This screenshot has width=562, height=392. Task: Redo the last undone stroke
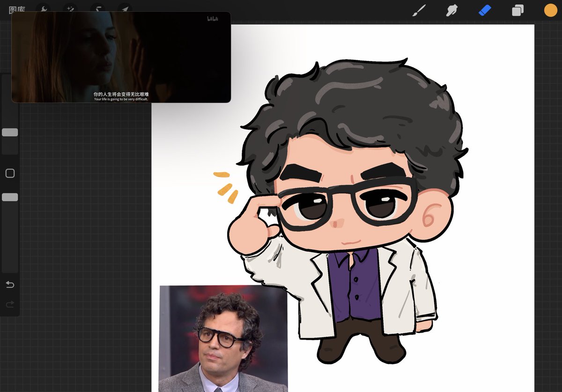coord(10,305)
